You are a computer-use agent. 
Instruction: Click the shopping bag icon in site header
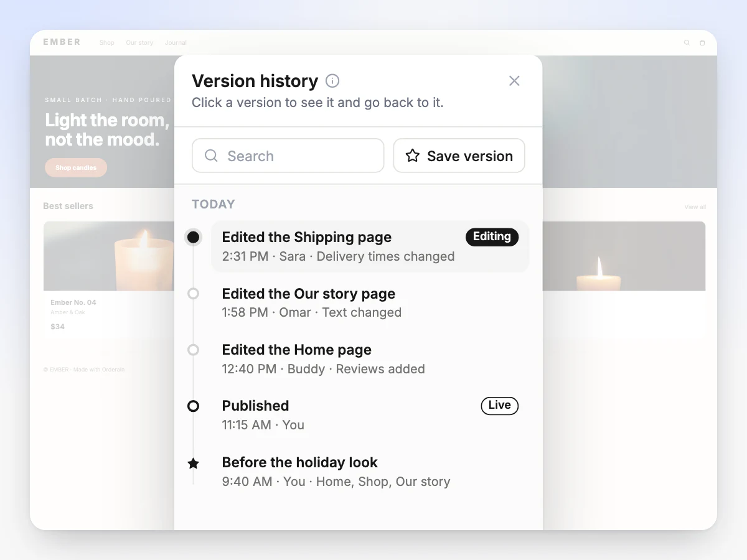702,43
